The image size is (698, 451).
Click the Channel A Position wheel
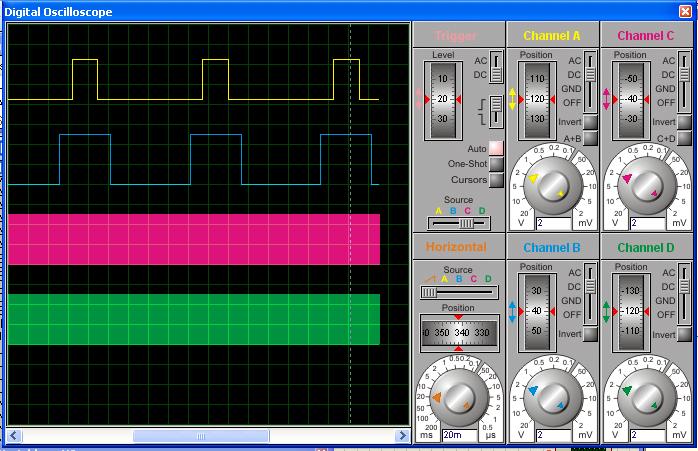pyautogui.click(x=537, y=100)
